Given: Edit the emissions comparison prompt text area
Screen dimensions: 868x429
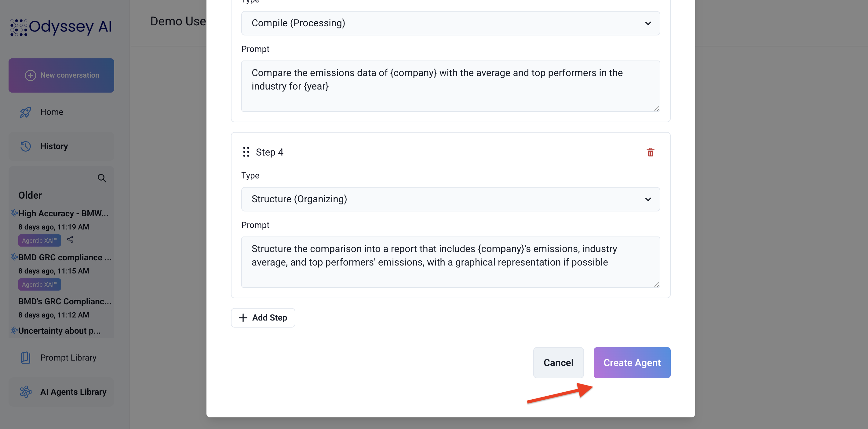Looking at the screenshot, I should [x=450, y=86].
